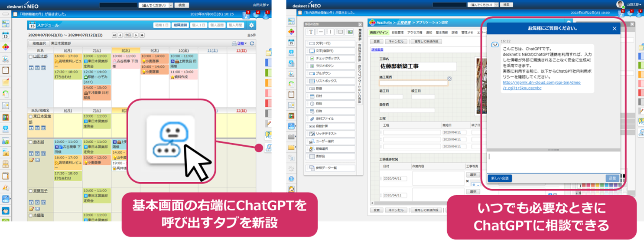Switch to 個人月間 view tab
Screen dimensions: 644x243
tap(235, 25)
